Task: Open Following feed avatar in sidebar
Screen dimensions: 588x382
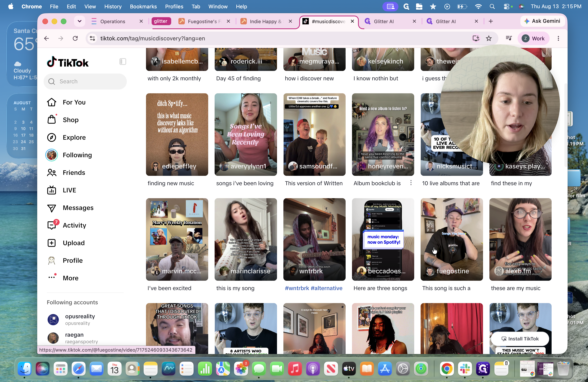Action: pos(52,155)
